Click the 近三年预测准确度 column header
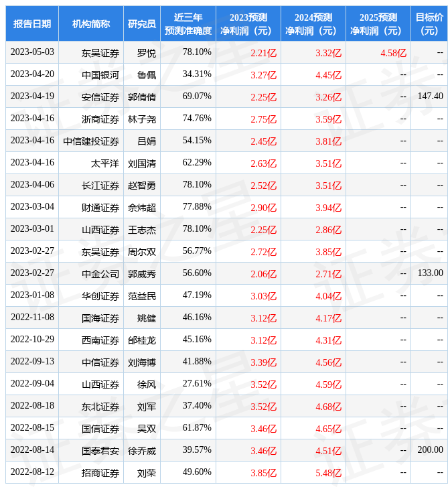 click(188, 23)
